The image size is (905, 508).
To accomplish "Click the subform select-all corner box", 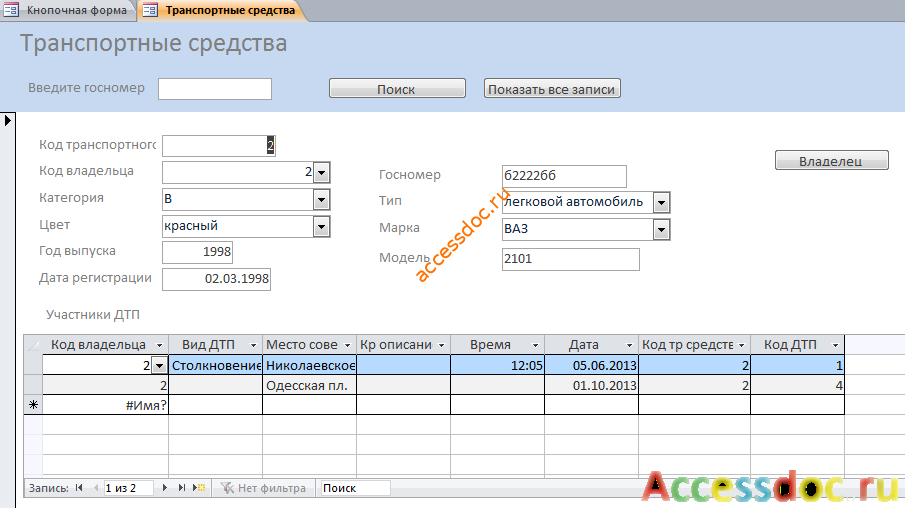I will point(33,345).
